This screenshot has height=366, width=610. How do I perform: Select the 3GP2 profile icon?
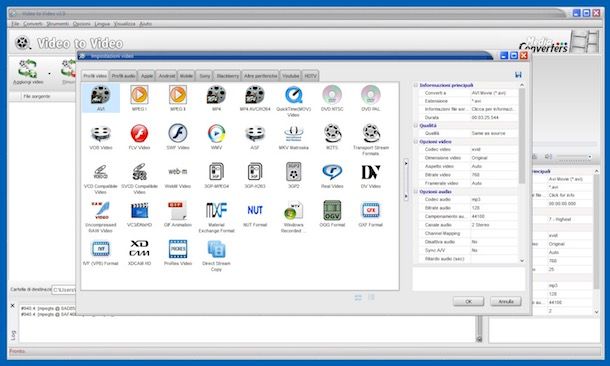tap(293, 172)
